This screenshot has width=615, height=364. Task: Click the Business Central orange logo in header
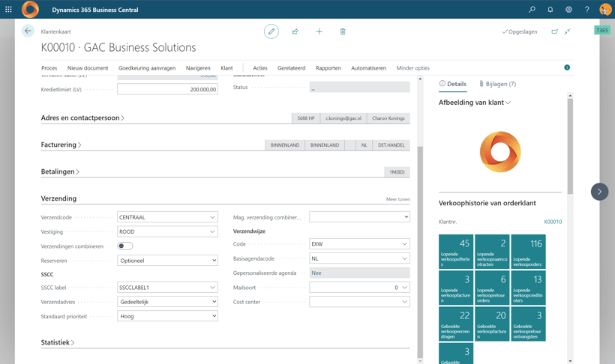click(x=30, y=10)
